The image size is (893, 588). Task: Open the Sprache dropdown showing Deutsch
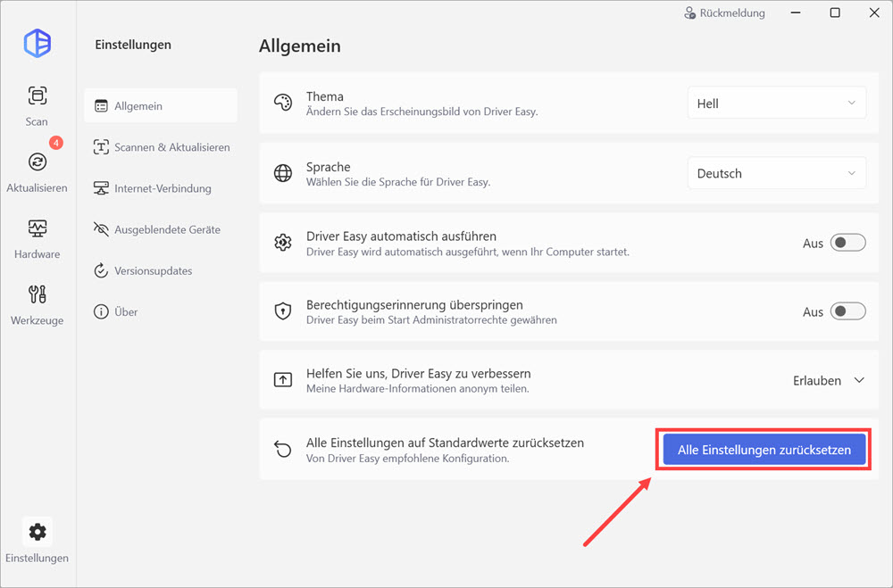(777, 173)
